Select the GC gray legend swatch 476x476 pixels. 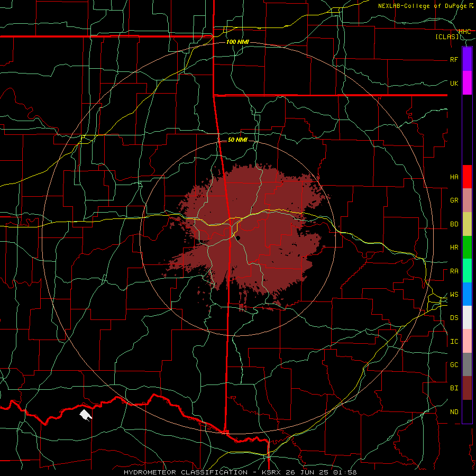point(467,364)
